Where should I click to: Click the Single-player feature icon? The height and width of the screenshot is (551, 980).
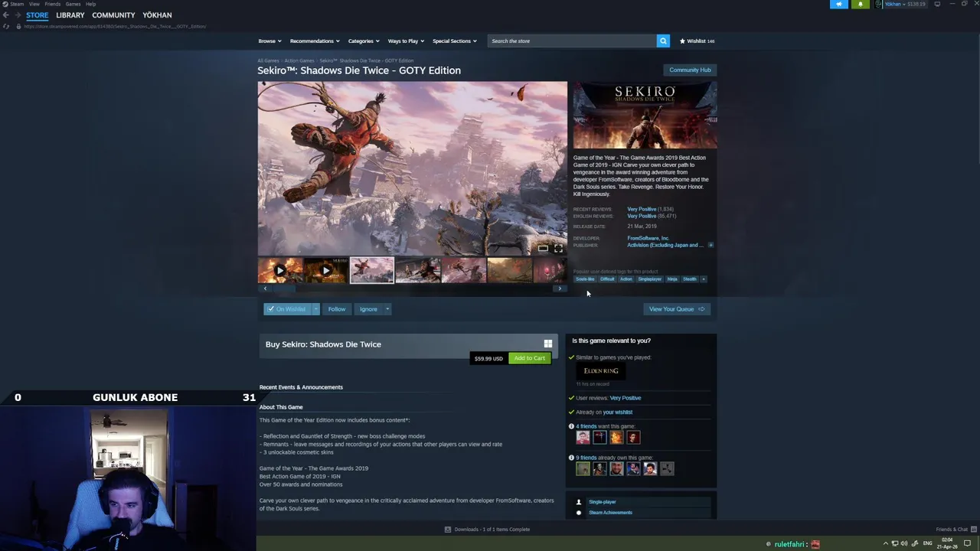tap(579, 502)
